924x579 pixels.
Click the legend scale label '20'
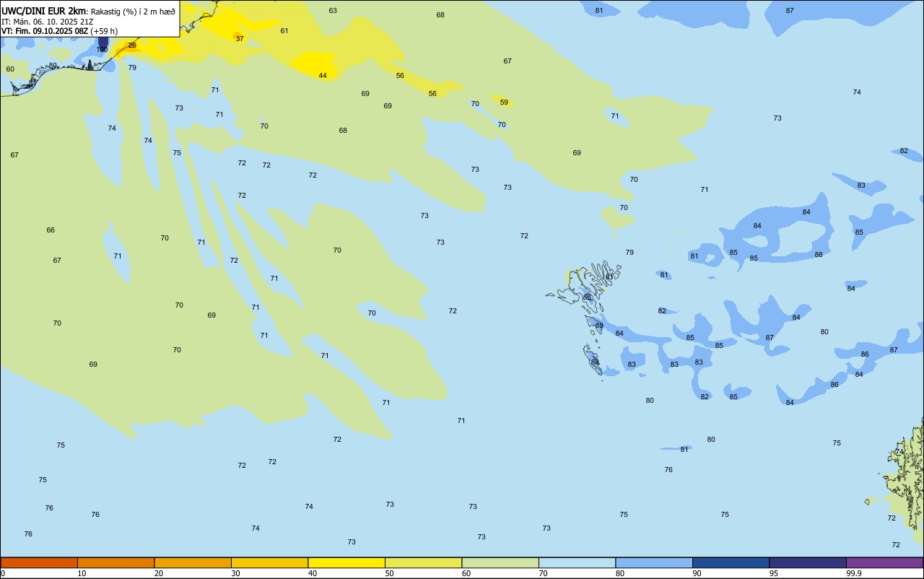pyautogui.click(x=159, y=573)
